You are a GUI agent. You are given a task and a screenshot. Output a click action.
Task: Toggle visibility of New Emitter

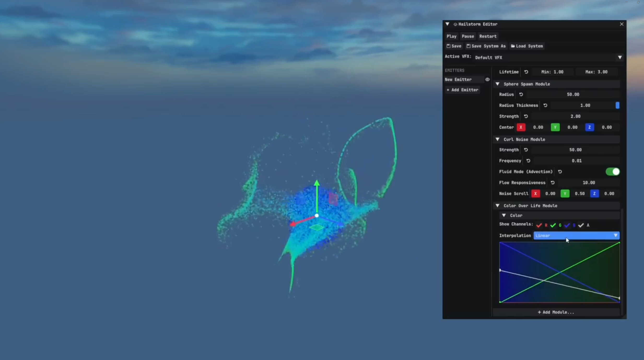(x=487, y=79)
